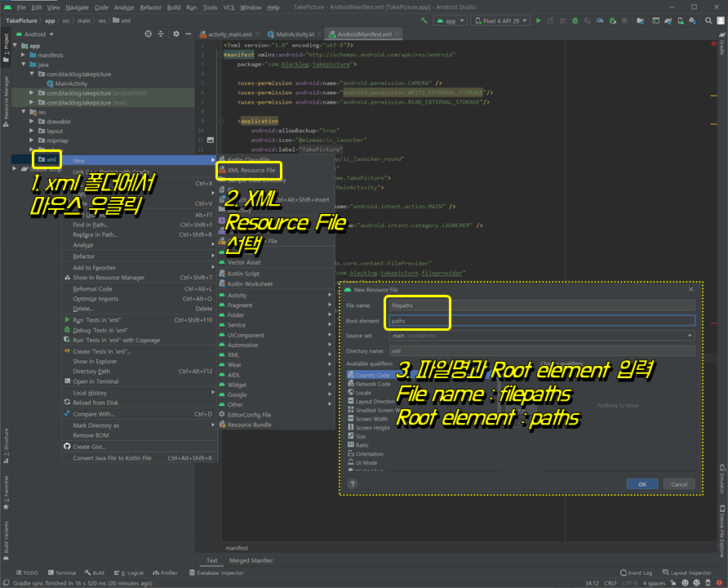Choose XML Resource File from New submenu
Screen dimensions: 728x588
pyautogui.click(x=251, y=170)
